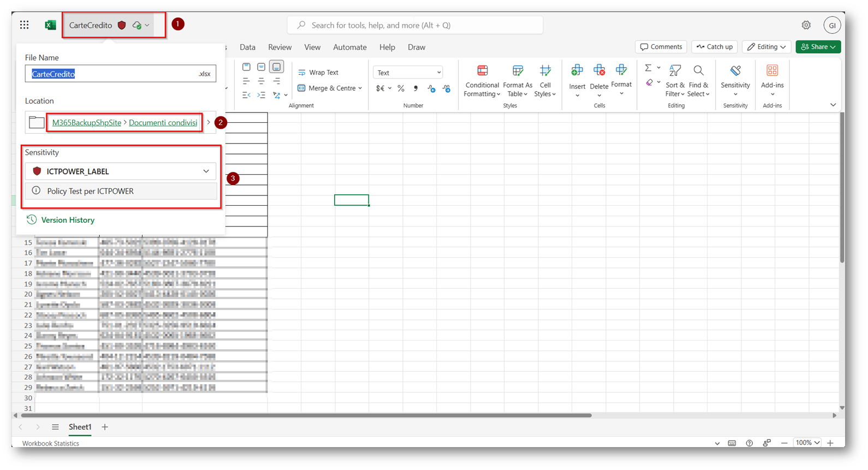Open the Find & Select tool
The height and width of the screenshot is (470, 868).
[x=698, y=71]
